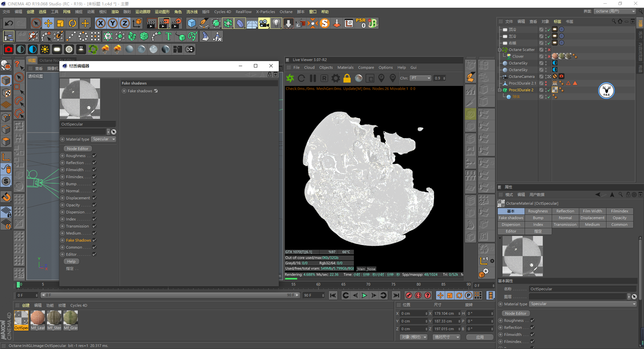
Task: Collapse Proc3Durale 2 tree node
Action: point(500,90)
